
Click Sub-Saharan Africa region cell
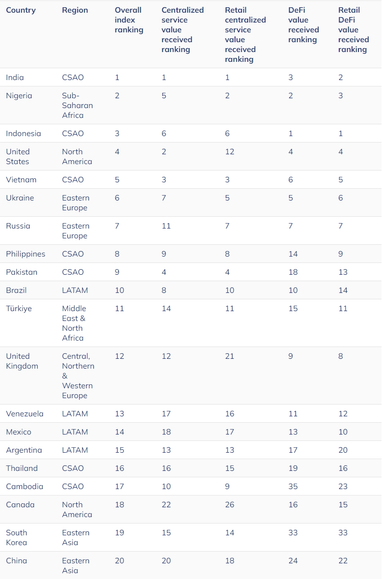[77, 105]
